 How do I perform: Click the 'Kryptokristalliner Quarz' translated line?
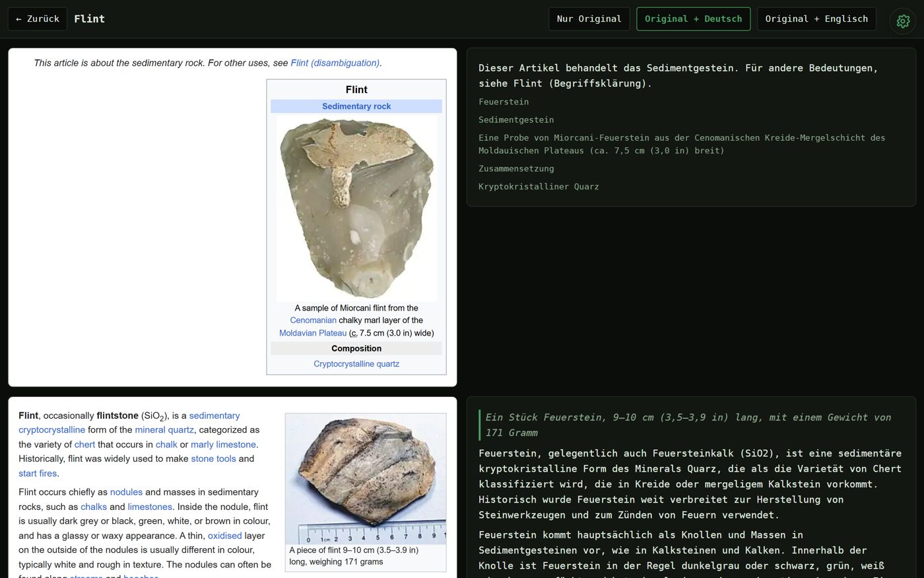coord(539,186)
